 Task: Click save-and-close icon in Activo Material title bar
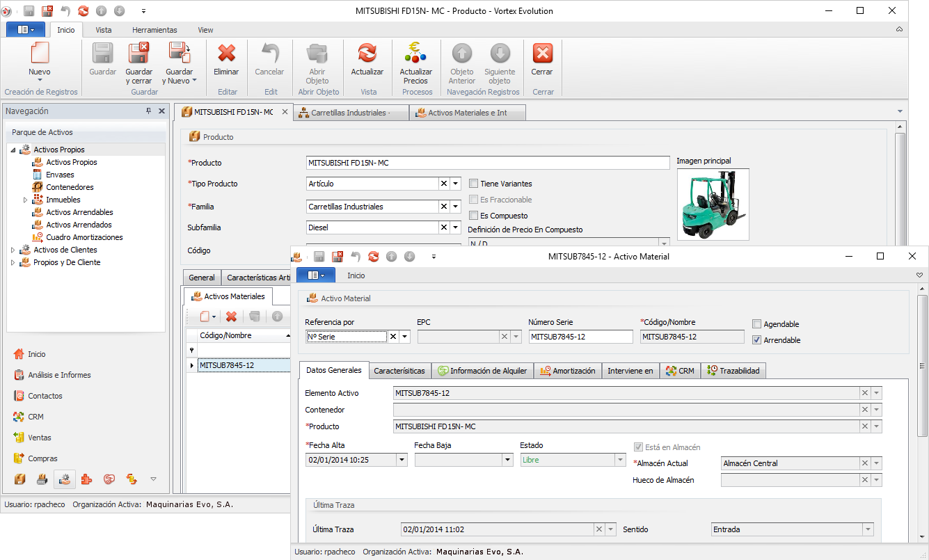(338, 256)
